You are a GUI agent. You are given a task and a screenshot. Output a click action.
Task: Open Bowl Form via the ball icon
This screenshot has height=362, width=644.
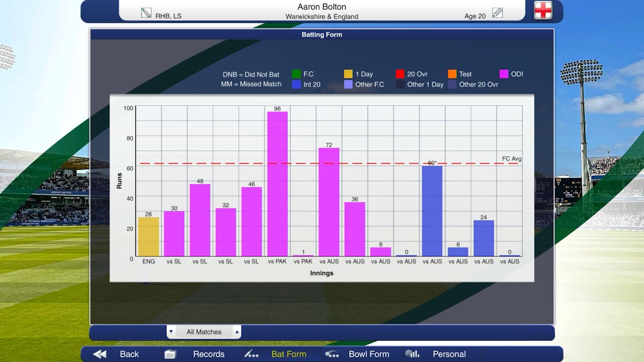point(332,354)
